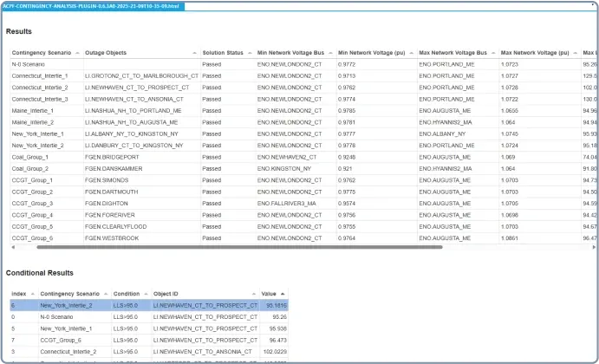This screenshot has height=364, width=599.
Task: Click sort arrow in Max Network Voltage (pu) header
Action: point(574,53)
